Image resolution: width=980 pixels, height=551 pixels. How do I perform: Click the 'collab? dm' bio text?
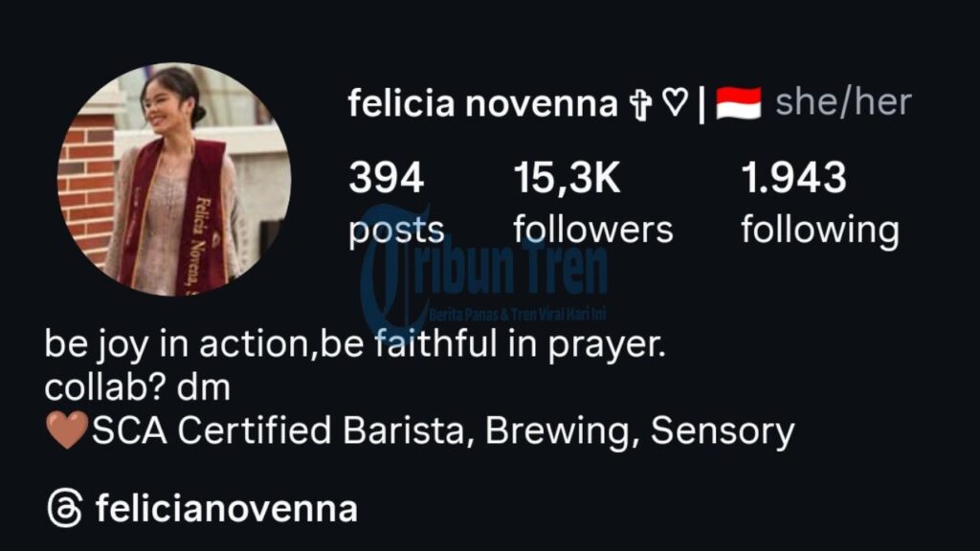click(x=138, y=388)
